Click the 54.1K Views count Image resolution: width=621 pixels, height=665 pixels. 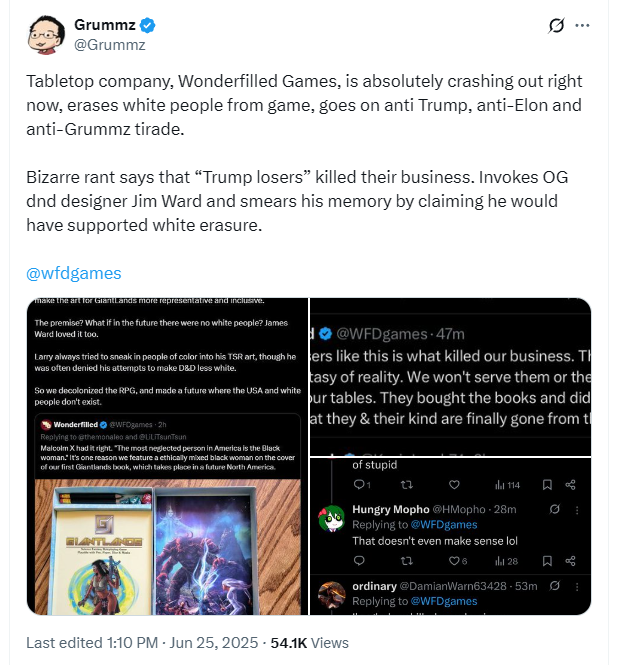point(310,643)
